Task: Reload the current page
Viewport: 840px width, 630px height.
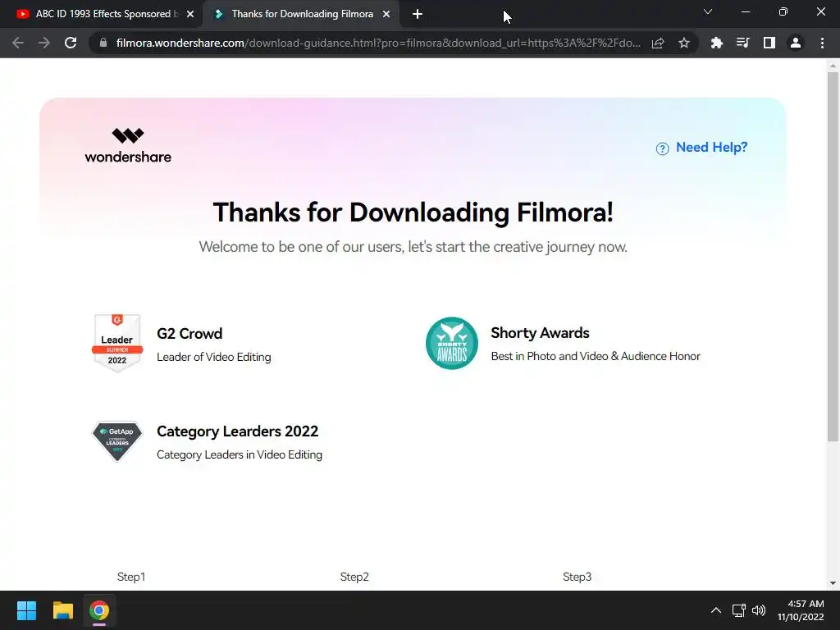Action: (x=71, y=43)
